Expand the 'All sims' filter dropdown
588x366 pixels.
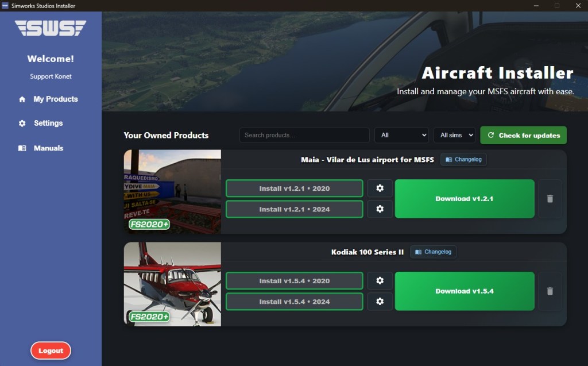454,135
